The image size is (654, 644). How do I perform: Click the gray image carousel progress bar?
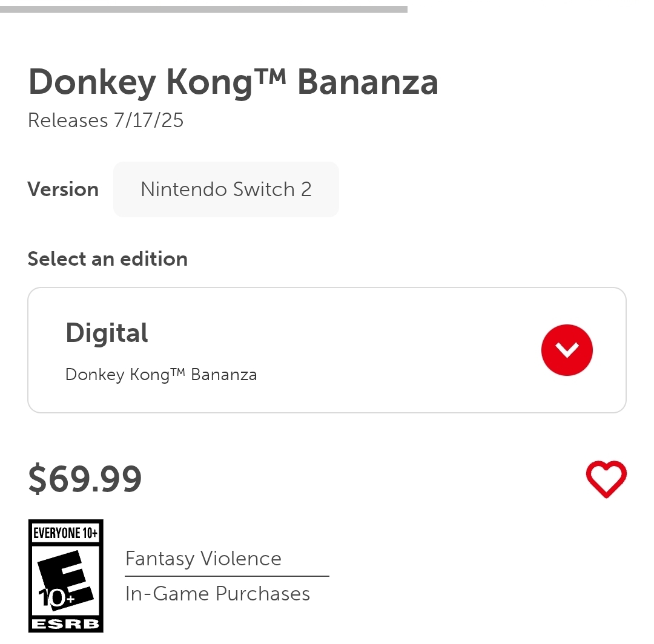click(x=203, y=9)
